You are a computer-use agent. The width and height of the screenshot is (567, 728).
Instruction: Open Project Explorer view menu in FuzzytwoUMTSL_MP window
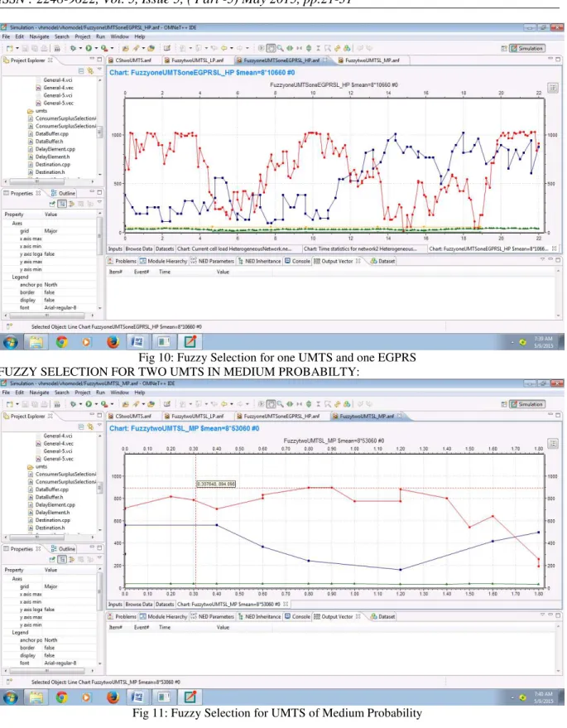[99, 425]
